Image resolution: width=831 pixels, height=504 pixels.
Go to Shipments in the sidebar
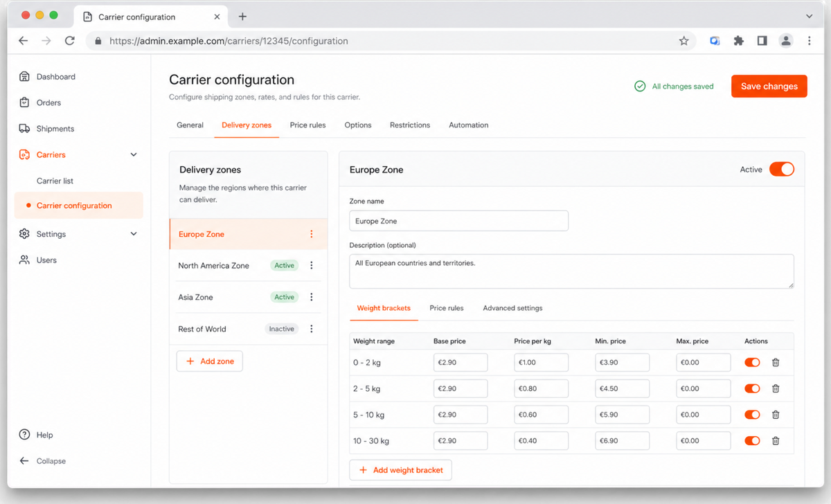click(46, 129)
